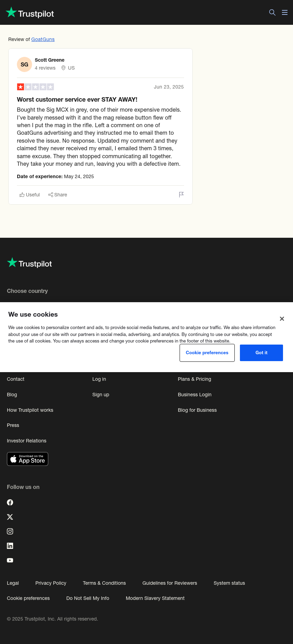Download on the App Store badge

pyautogui.click(x=28, y=459)
